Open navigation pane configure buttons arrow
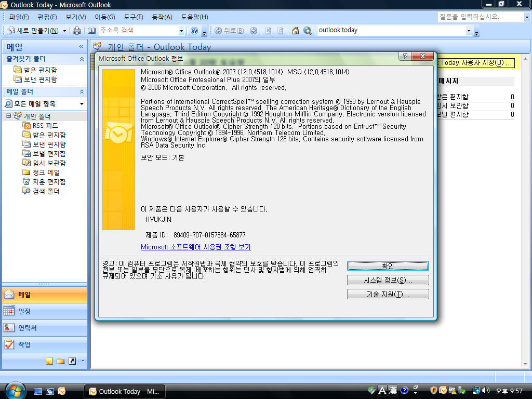Viewport: 532px width, 399px height. pos(83,361)
